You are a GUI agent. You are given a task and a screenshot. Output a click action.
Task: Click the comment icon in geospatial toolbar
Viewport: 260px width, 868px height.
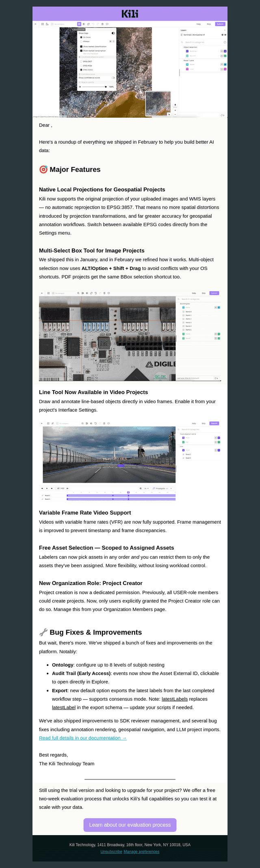pyautogui.click(x=107, y=24)
